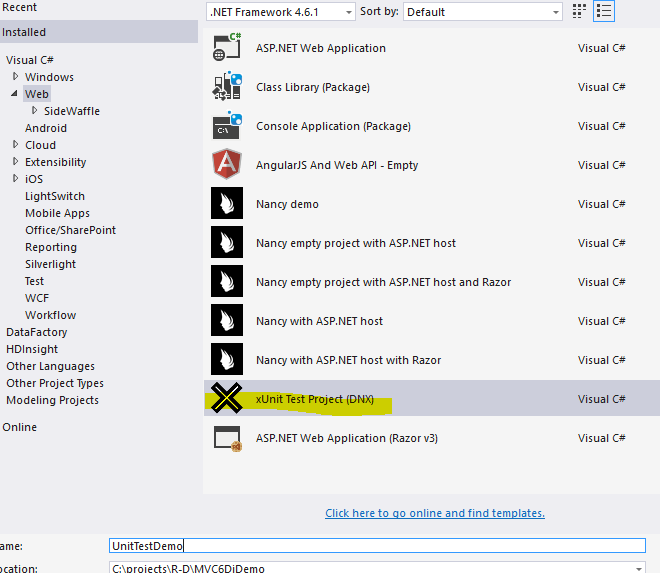Select 'Class Library (Package)' template name
660x573 pixels.
(x=313, y=87)
